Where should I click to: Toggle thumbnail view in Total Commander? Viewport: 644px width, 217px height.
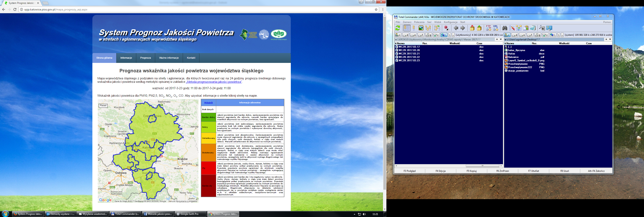click(x=421, y=28)
